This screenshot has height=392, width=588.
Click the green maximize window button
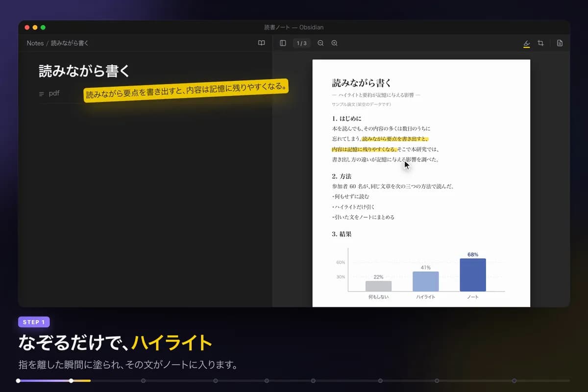(x=43, y=27)
